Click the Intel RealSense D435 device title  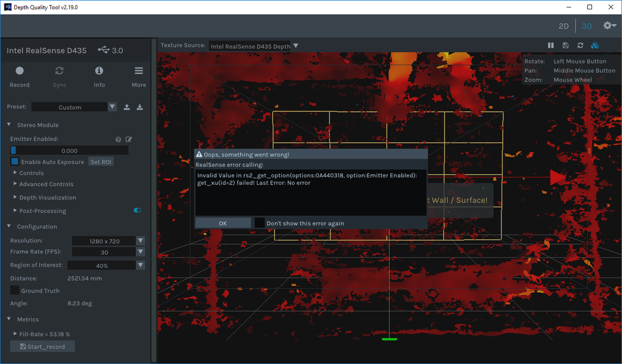tap(47, 50)
